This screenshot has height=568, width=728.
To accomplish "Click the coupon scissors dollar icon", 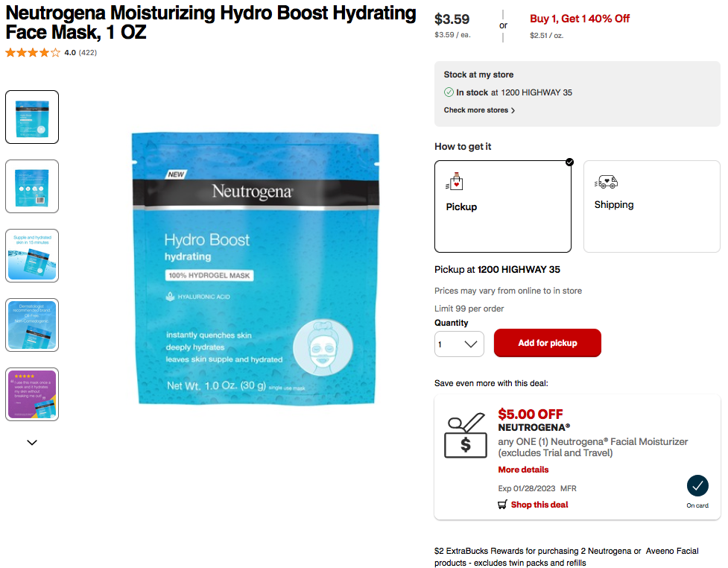I will 466,435.
